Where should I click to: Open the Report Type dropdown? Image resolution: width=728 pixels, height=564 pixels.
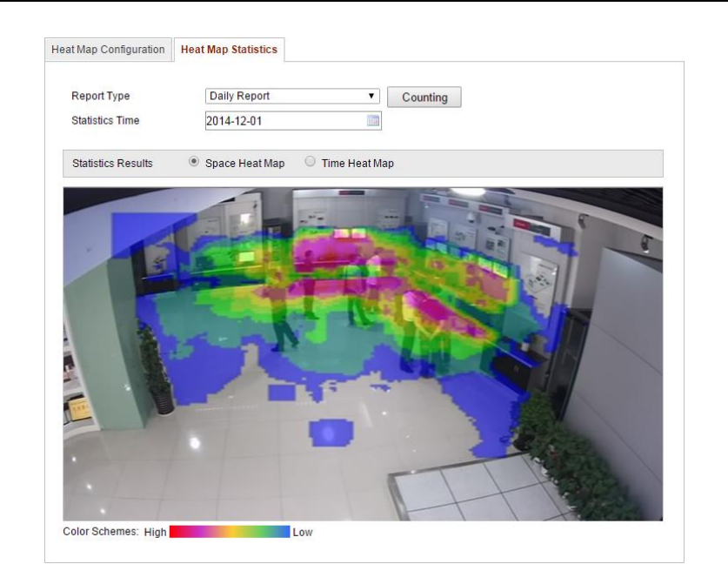tap(292, 96)
